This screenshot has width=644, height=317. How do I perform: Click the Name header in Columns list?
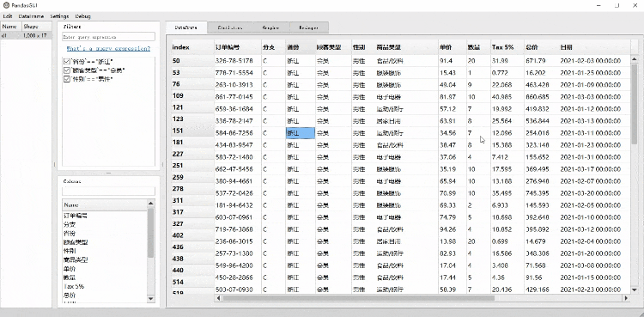point(104,204)
